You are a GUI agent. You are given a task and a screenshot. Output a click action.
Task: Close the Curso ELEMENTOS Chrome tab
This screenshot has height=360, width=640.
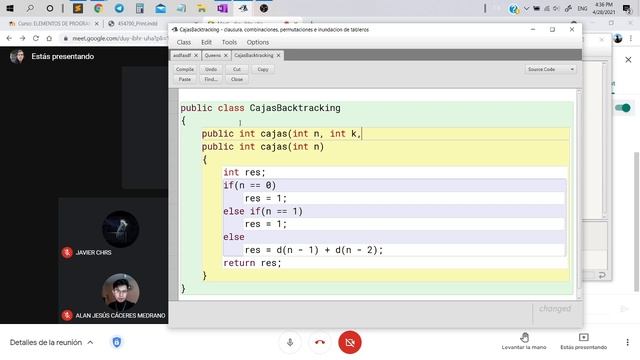(x=97, y=24)
